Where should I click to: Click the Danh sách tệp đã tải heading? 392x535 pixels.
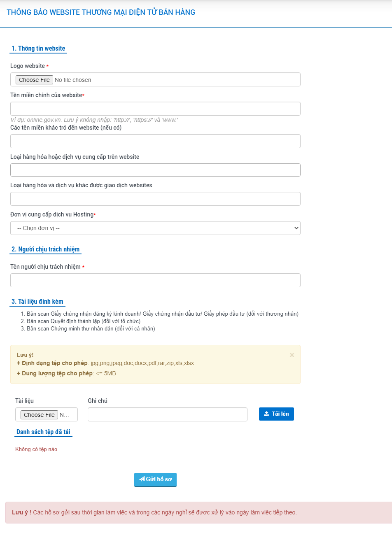(x=43, y=432)
